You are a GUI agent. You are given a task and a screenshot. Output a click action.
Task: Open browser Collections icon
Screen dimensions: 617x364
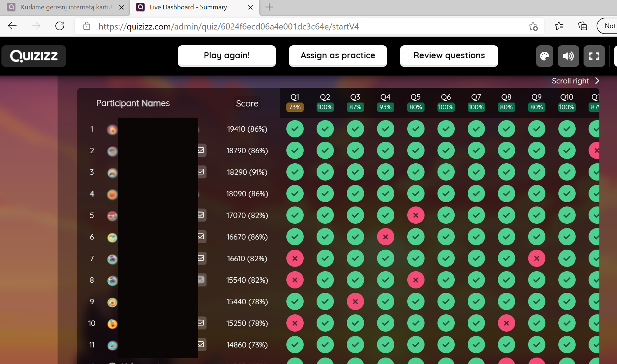tap(582, 26)
